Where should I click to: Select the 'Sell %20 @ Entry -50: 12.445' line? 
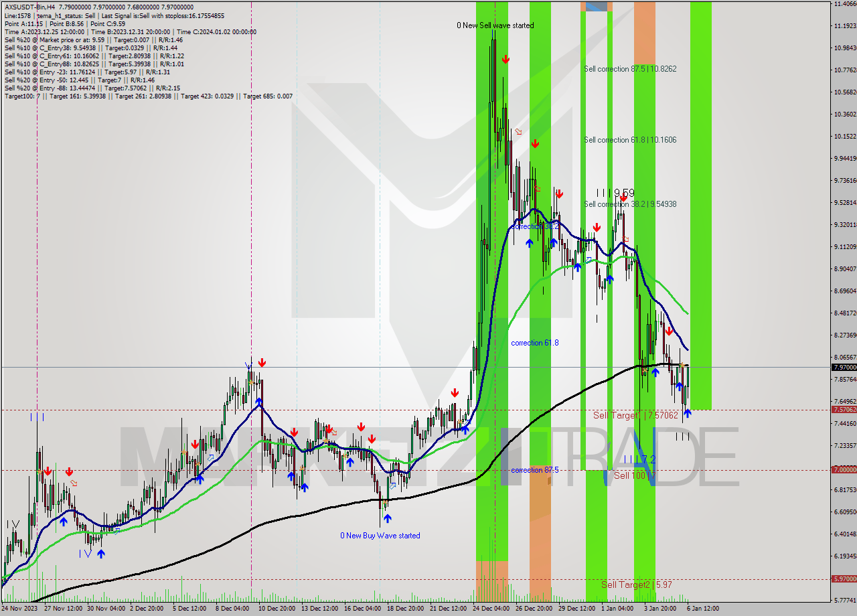(79, 80)
